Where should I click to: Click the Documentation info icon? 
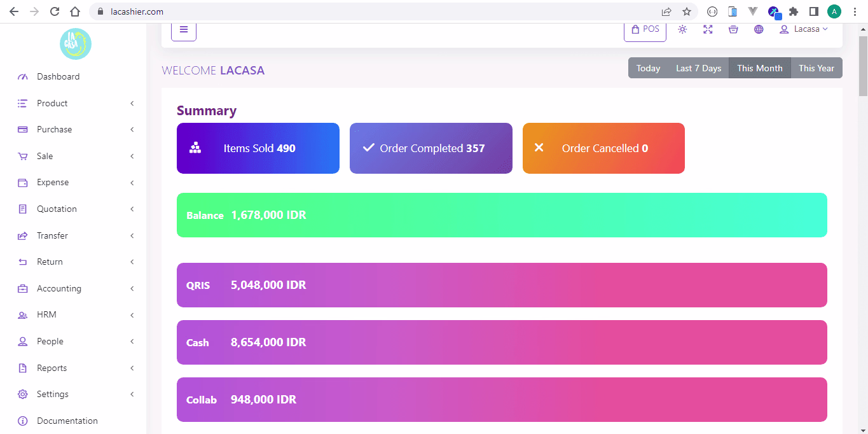pos(23,421)
